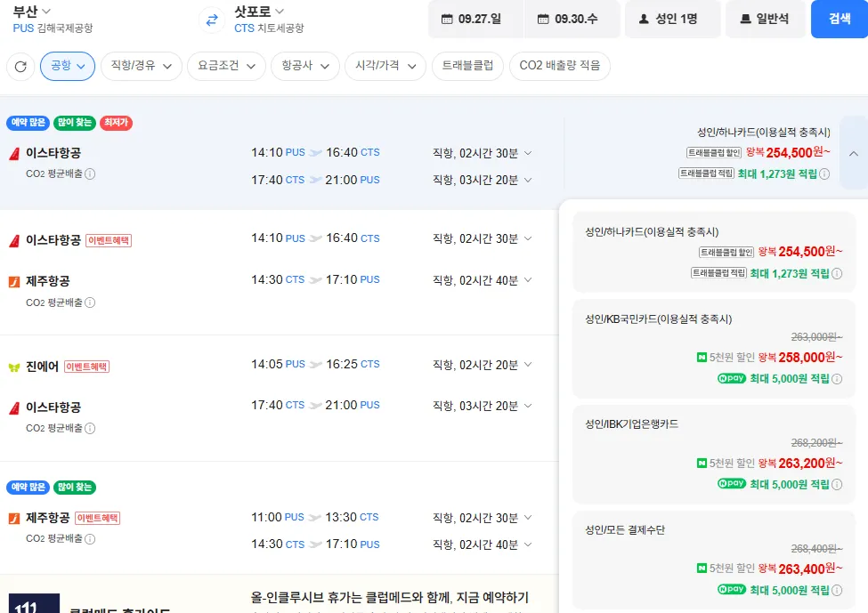Expand first result 17:40 CTS flight details
Image resolution: width=868 pixels, height=613 pixels.
point(528,180)
